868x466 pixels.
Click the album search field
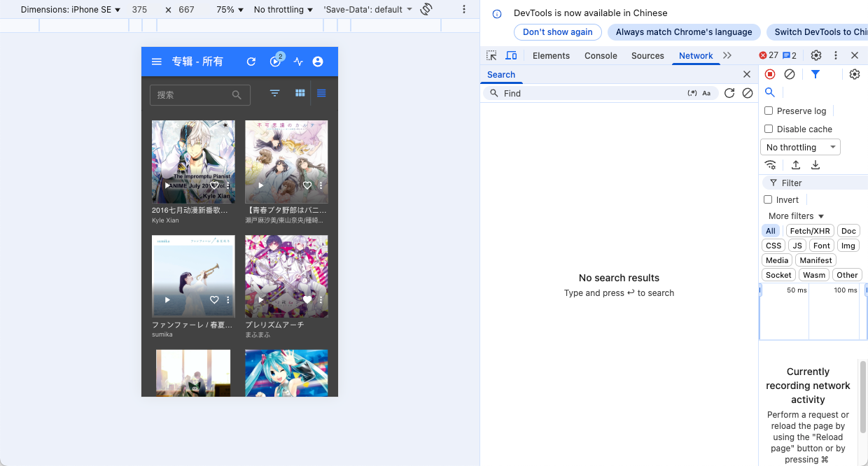192,95
